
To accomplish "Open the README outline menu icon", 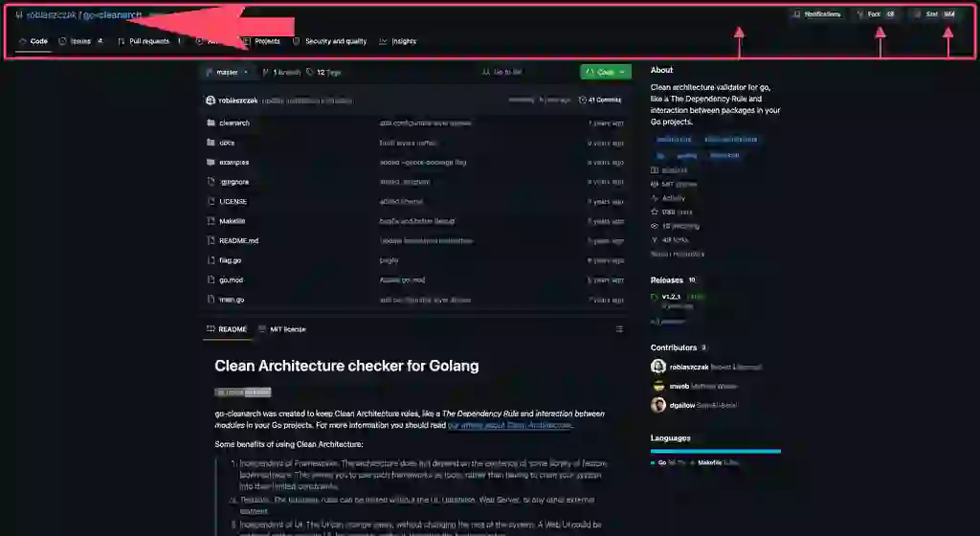I will (619, 329).
